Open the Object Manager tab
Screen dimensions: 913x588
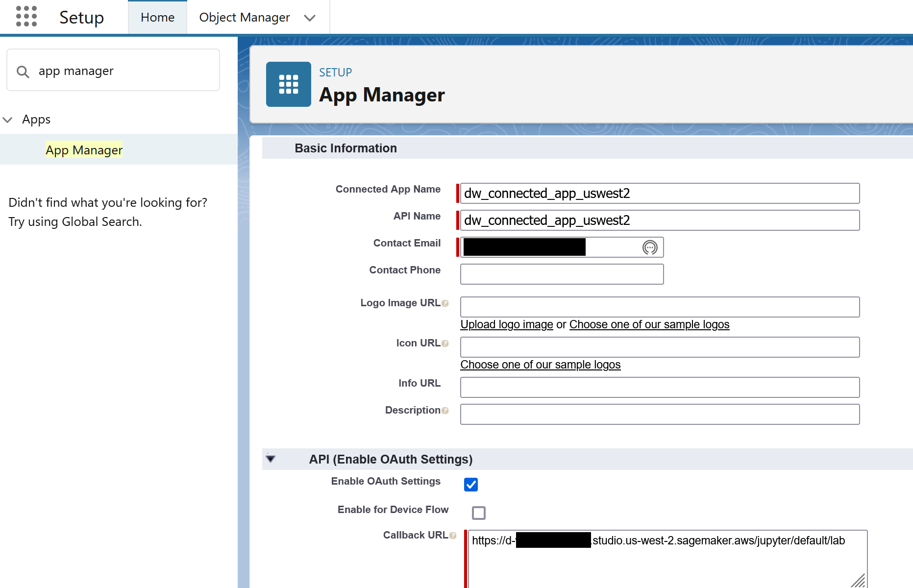(x=244, y=18)
